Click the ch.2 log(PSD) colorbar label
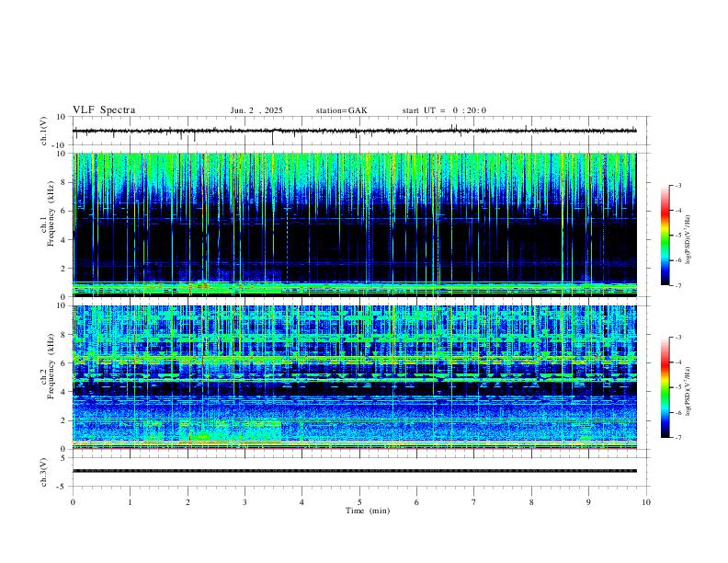728x563 pixels. point(688,391)
